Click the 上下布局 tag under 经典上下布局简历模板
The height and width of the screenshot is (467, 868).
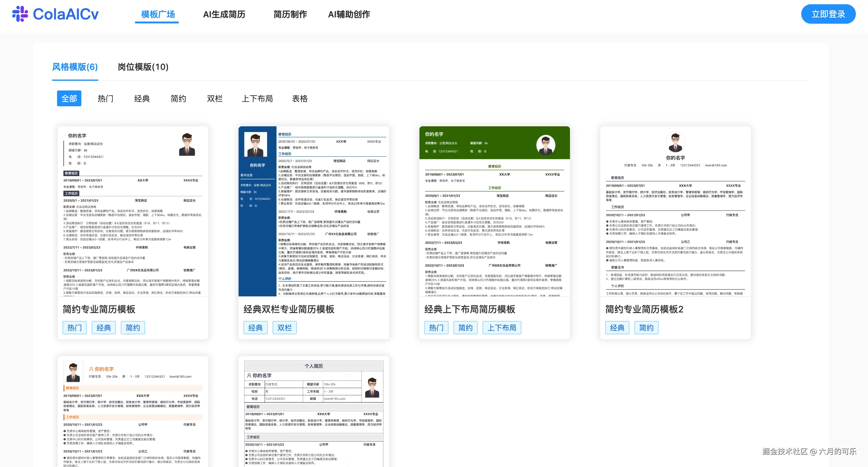(502, 327)
